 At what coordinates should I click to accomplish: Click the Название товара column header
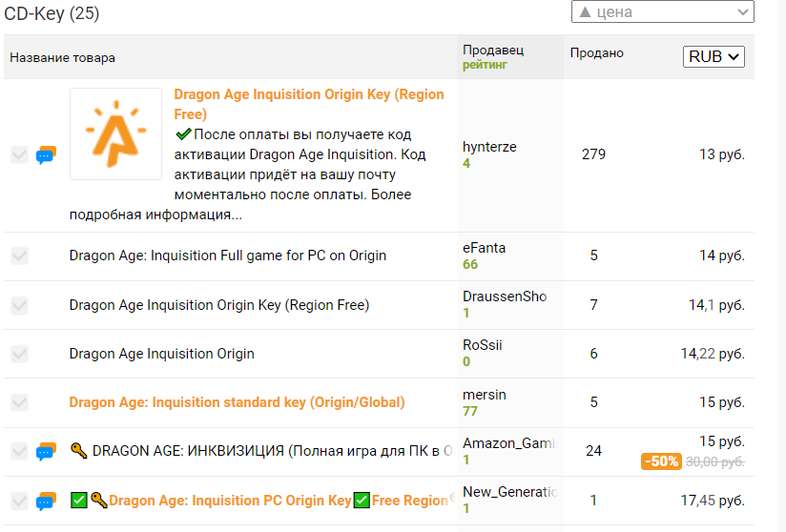point(62,57)
